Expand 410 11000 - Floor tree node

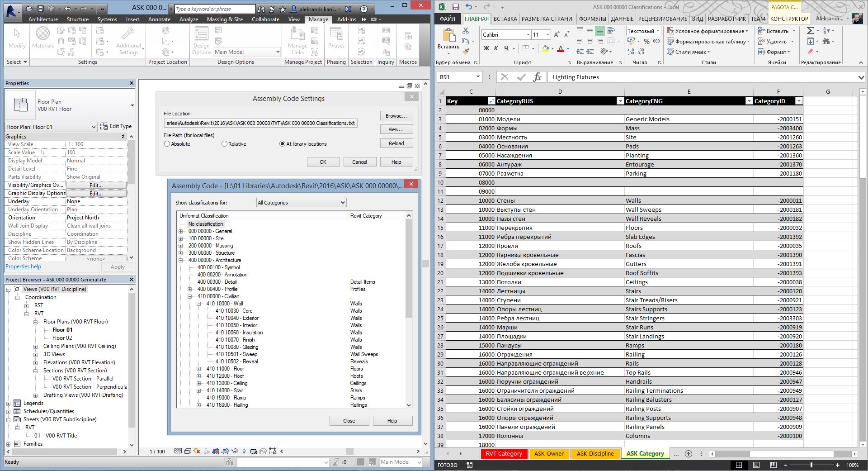[198, 369]
